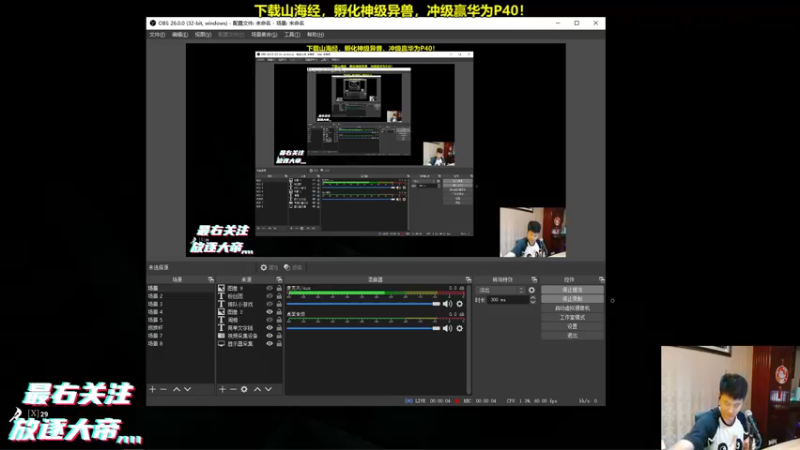This screenshot has width=800, height=450.
Task: Toggle visibility eye of 视频采集设备 source
Action: 269,336
